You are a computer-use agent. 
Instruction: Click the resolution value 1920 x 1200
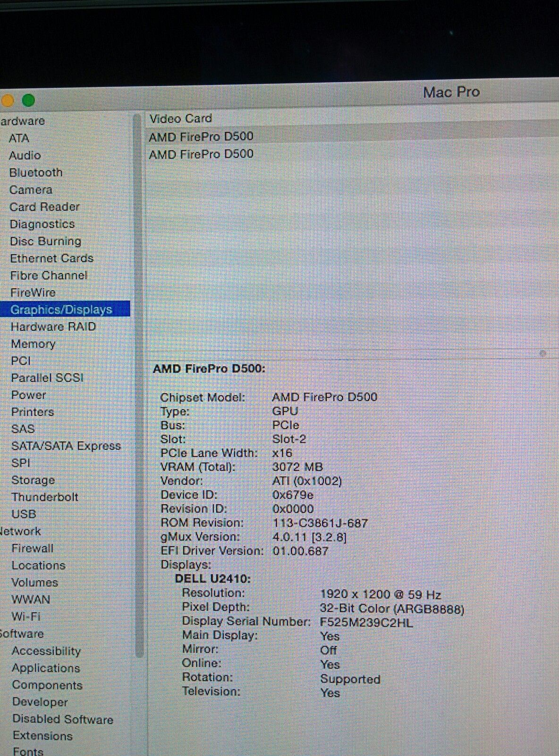pyautogui.click(x=381, y=594)
